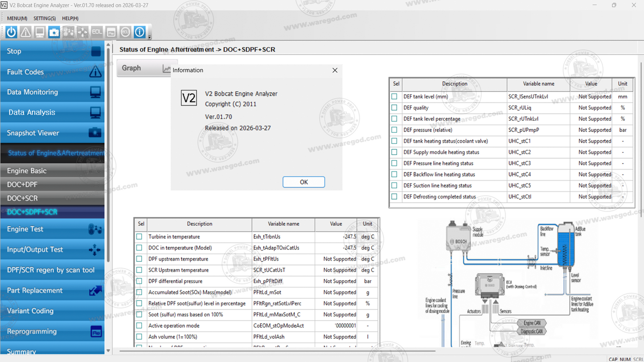
Task: Expand Status of Engine&Aftertreatment section
Action: pyautogui.click(x=52, y=153)
